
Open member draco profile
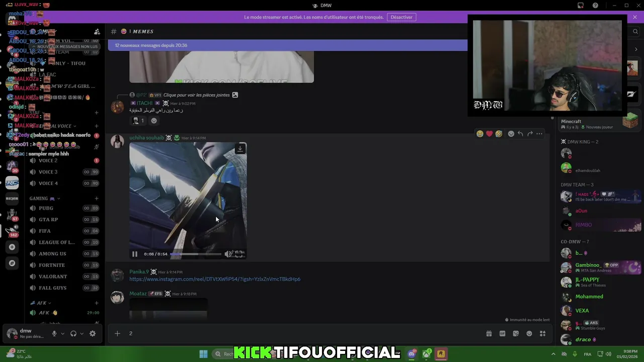(x=600, y=339)
